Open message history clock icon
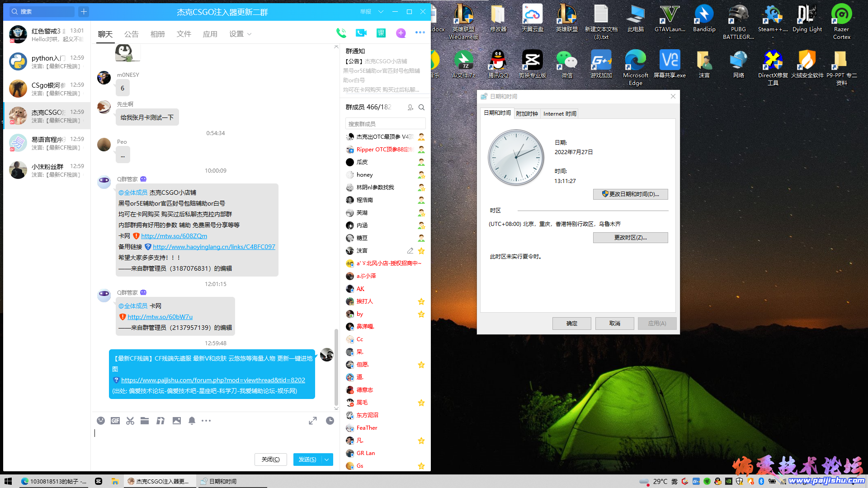 (330, 421)
